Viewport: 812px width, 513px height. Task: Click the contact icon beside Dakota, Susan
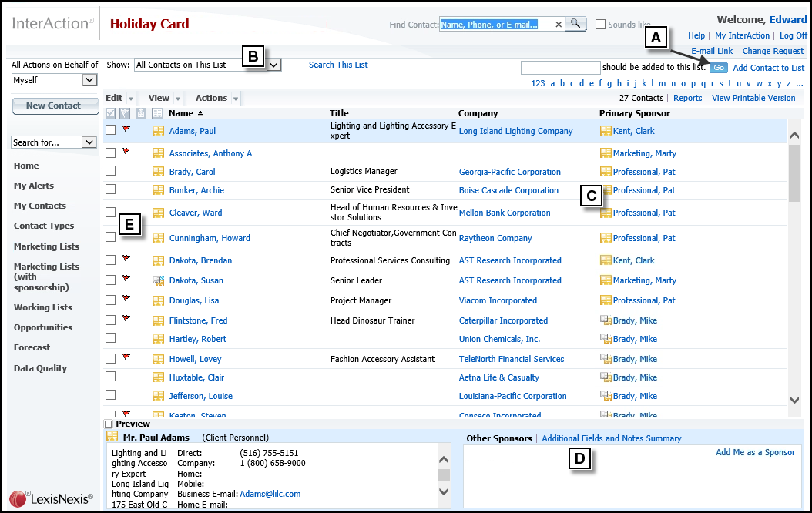(158, 280)
